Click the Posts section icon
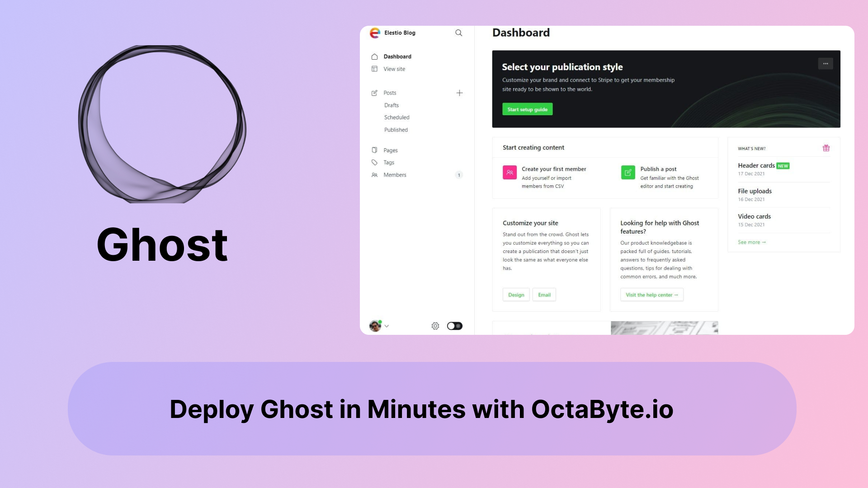Viewport: 868px width, 488px height. click(x=374, y=92)
